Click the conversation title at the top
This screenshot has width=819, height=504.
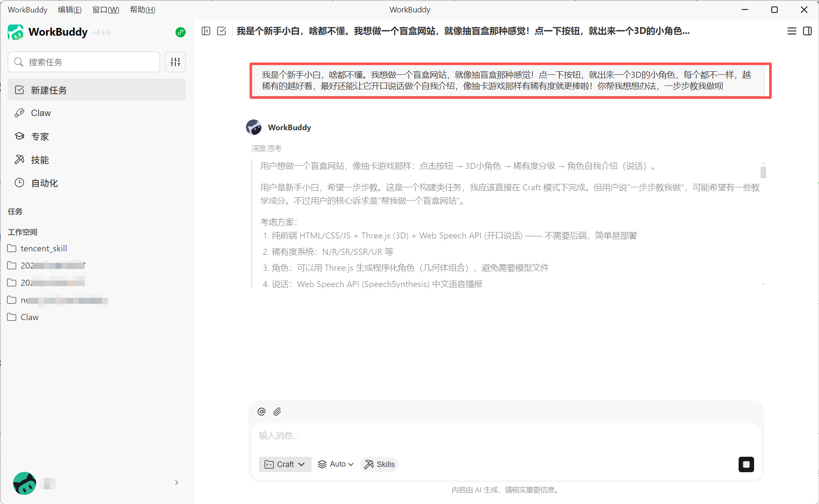pos(463,31)
